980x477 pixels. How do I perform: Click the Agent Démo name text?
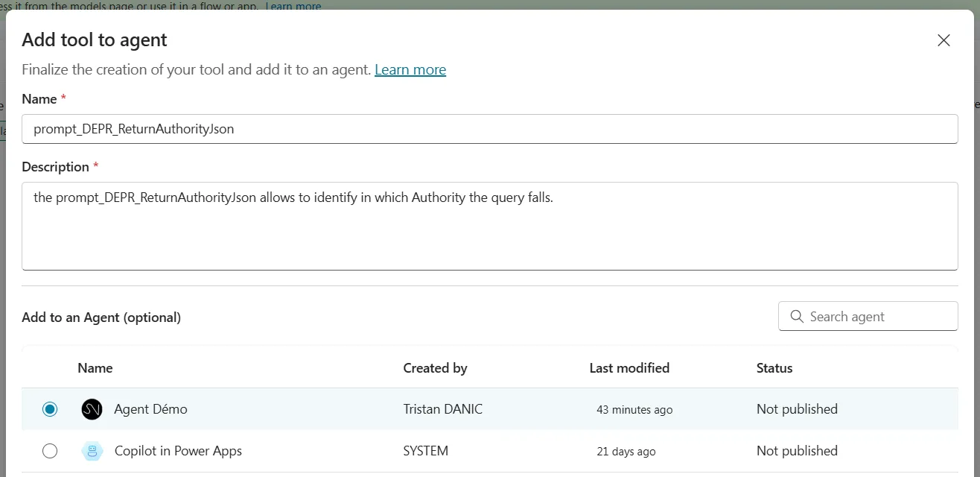click(x=150, y=409)
